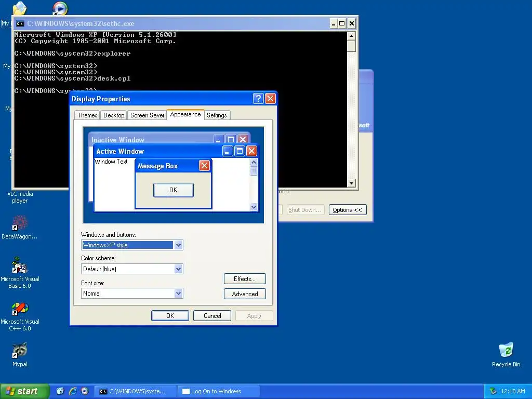Open the Advanced appearance settings
Viewport: 532px width, 399px height.
[x=245, y=294]
